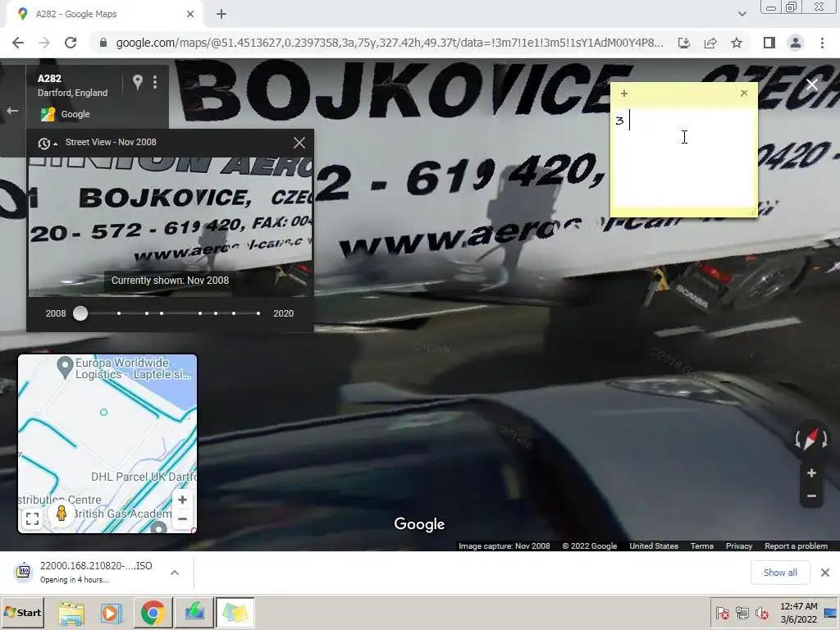Image resolution: width=840 pixels, height=630 pixels.
Task: Click the Pegman icon on minimap
Action: 61,514
